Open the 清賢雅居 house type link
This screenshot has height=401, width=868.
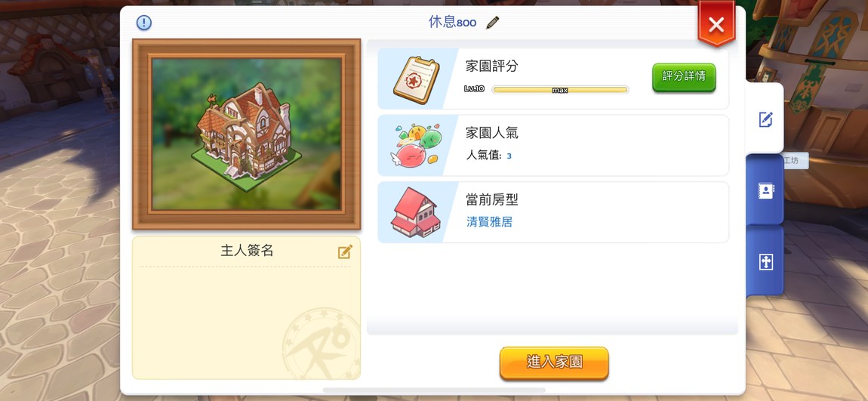pyautogui.click(x=489, y=222)
